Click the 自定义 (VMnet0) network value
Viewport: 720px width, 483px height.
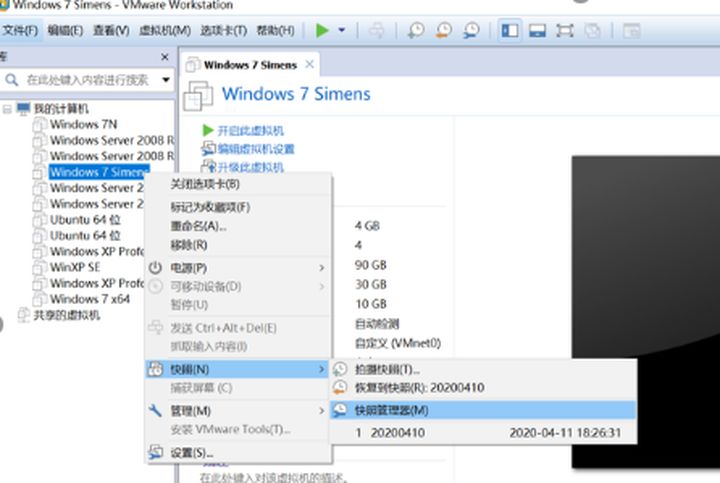(398, 343)
